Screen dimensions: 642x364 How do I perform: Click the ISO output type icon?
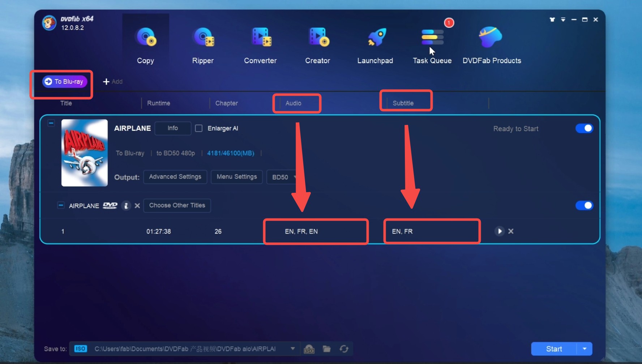click(81, 349)
